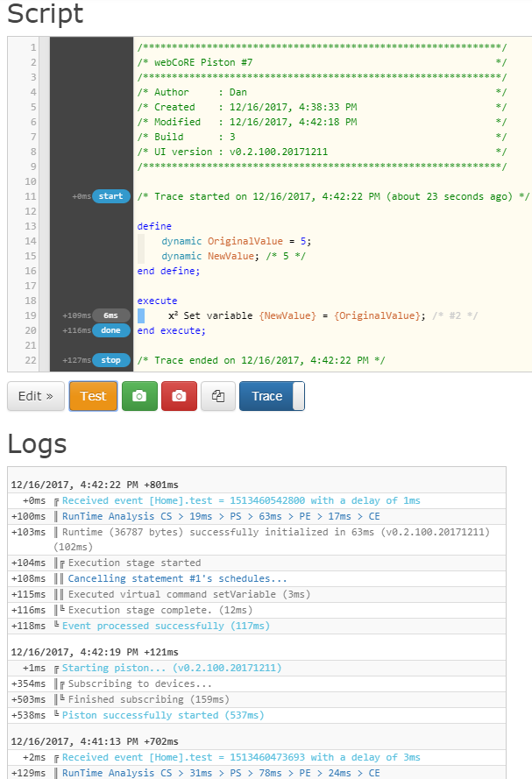Click log timestamp 4:42:19 PM +121ms
This screenshot has width=532, height=779.
click(x=95, y=652)
